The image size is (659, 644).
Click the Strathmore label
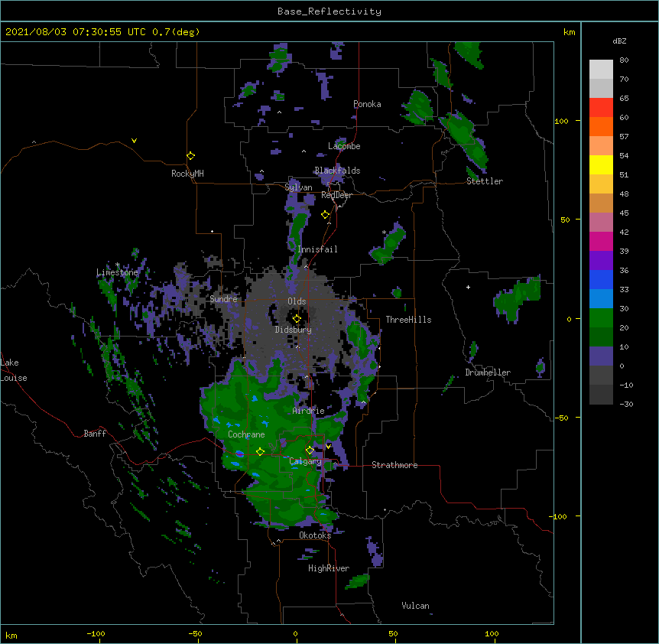(x=394, y=465)
